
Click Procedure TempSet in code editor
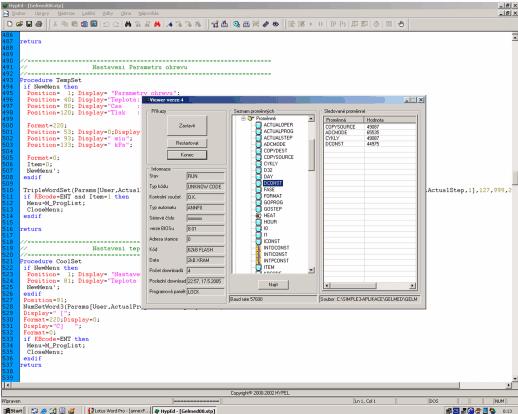click(50, 80)
